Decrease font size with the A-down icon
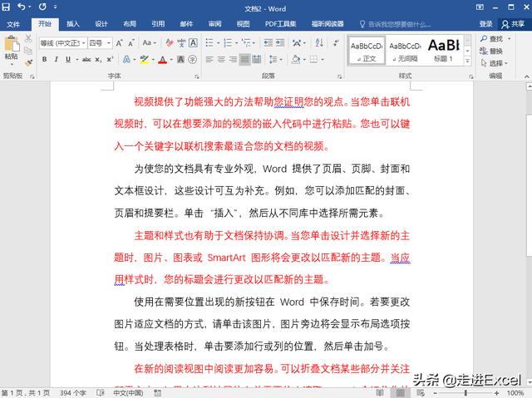This screenshot has height=398, width=532. (x=131, y=43)
